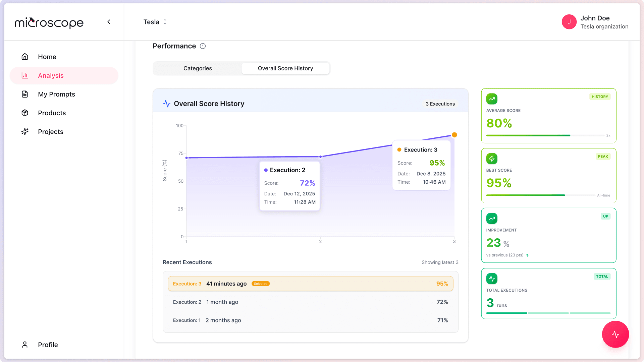Open the Tesla project selector dropdown
644x362 pixels.
155,22
